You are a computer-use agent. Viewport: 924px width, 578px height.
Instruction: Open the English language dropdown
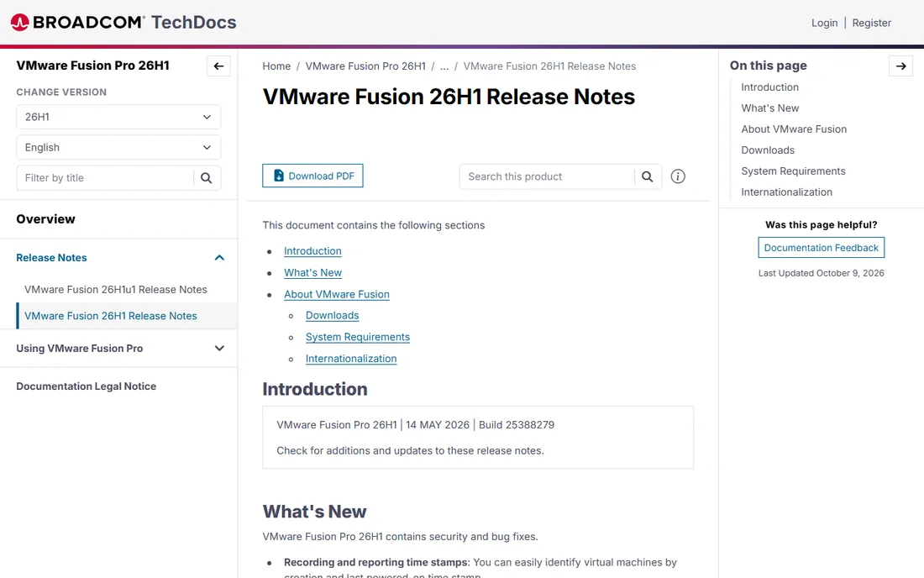[118, 147]
